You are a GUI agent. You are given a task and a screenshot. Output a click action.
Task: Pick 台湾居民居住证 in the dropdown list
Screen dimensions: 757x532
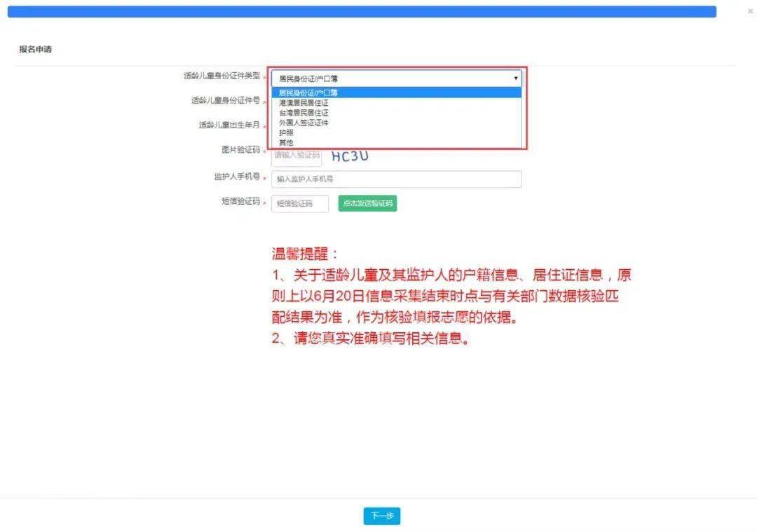coord(396,112)
